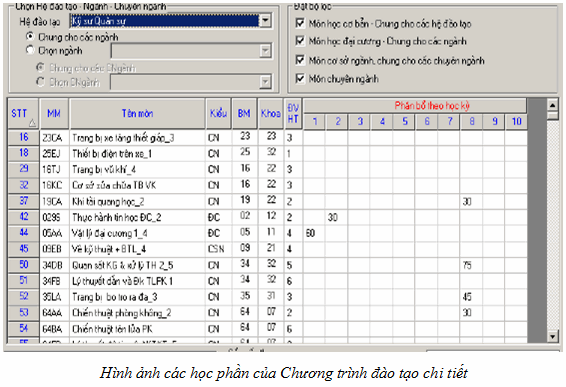This screenshot has width=566, height=387.
Task: Click 'Trang bị xe tăng thiết giáp_3' cell
Action: pyautogui.click(x=137, y=138)
